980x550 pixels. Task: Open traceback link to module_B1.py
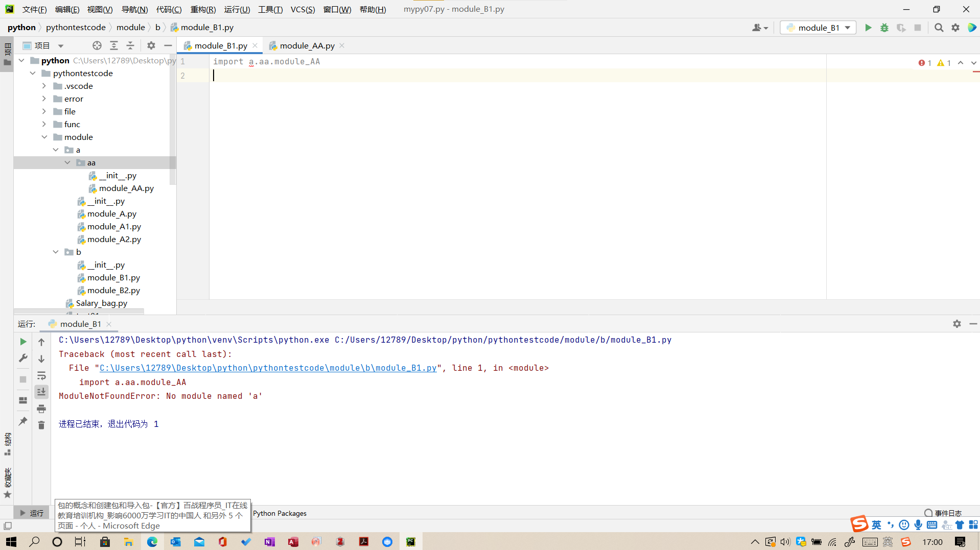(x=268, y=368)
